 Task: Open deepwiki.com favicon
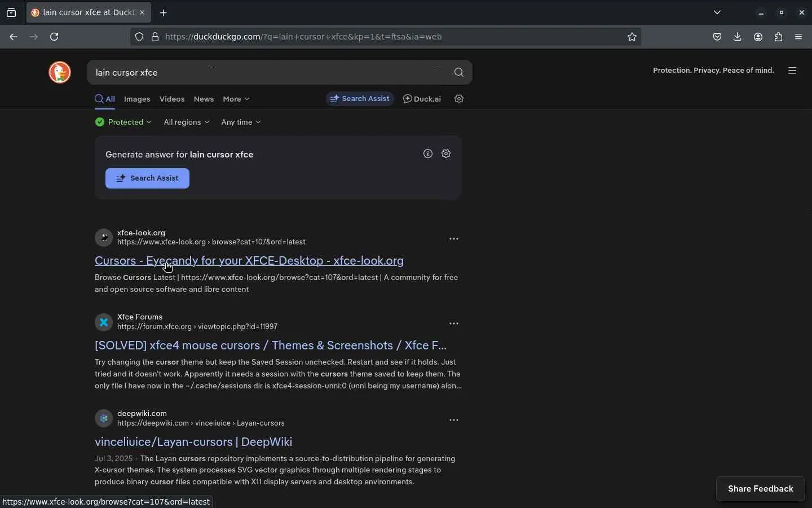tap(104, 419)
